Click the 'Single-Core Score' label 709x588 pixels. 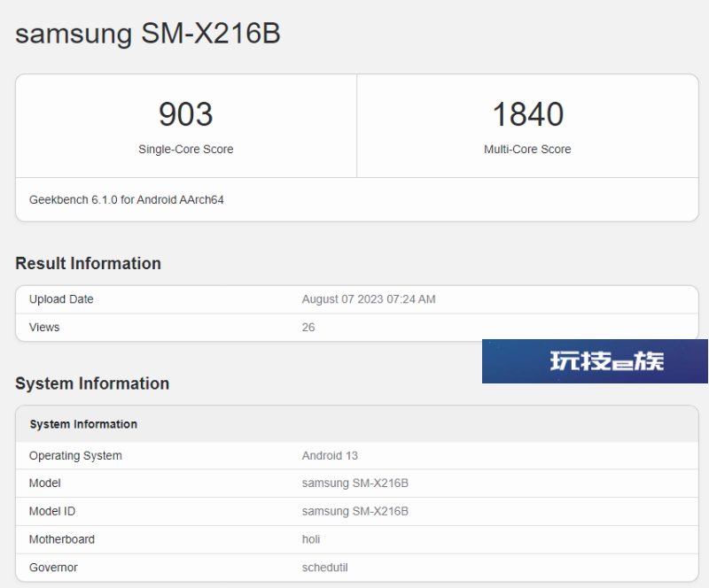click(x=186, y=149)
